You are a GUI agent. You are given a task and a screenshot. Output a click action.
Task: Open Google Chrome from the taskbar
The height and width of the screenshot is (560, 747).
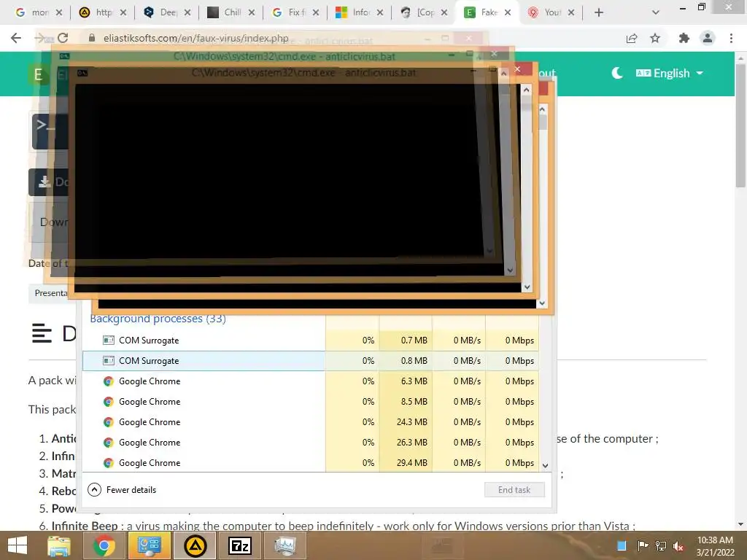[x=104, y=545]
